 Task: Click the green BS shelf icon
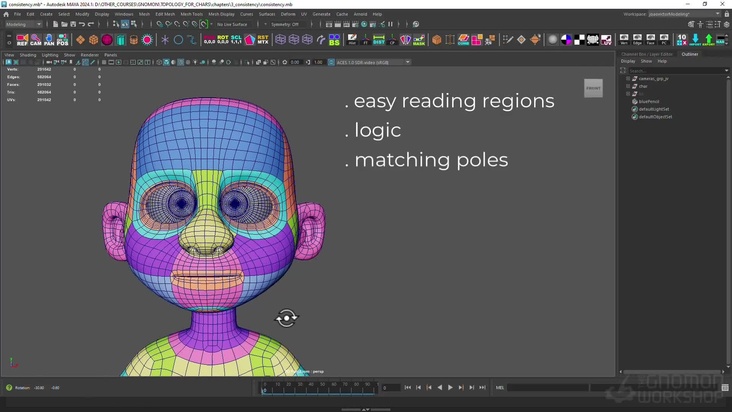[x=334, y=40]
